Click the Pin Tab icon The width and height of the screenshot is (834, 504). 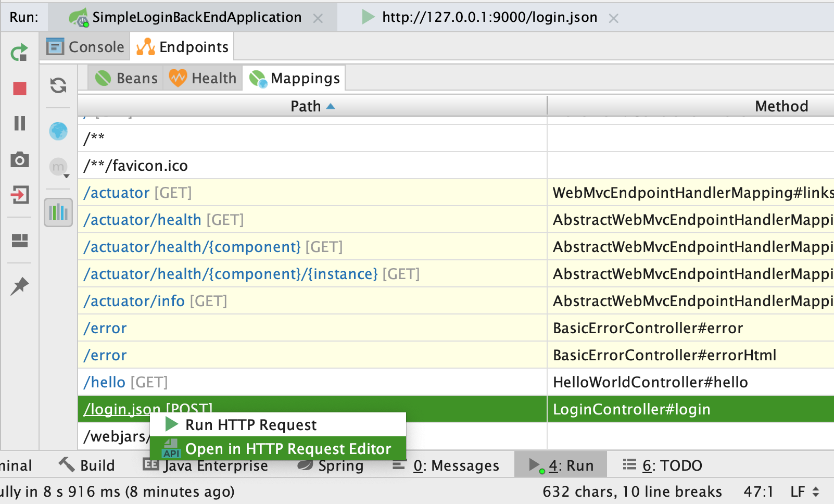(x=20, y=285)
